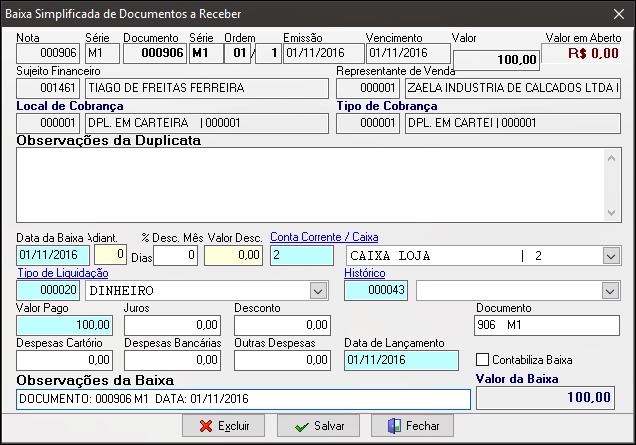Click the Documento field with 906 M1
This screenshot has height=445, width=636.
(x=547, y=325)
